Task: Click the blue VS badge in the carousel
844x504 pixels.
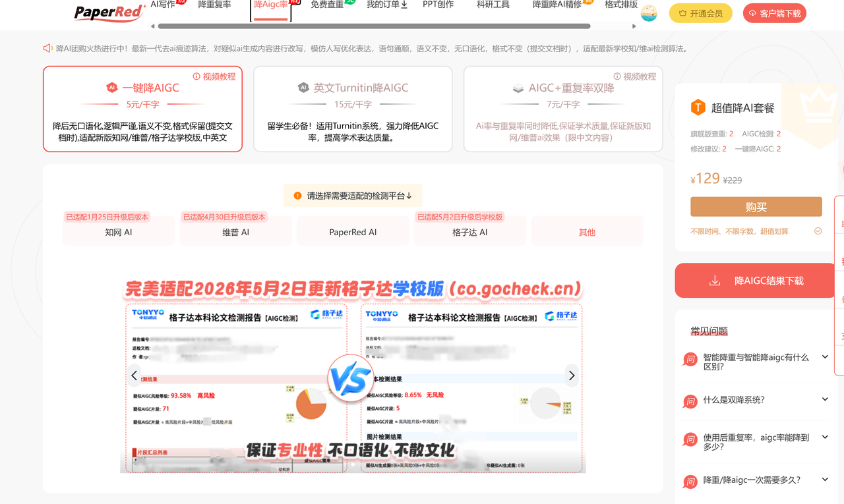Action: pos(349,379)
